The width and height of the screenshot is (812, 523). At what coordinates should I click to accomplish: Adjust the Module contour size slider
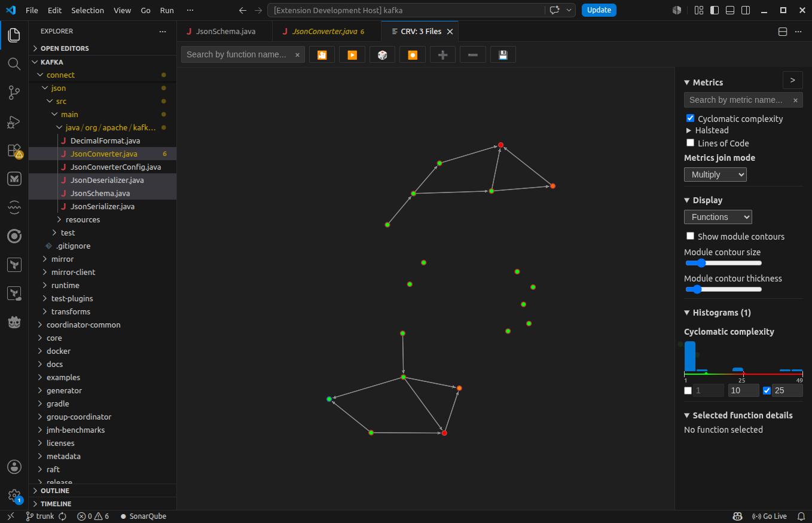[723, 263]
